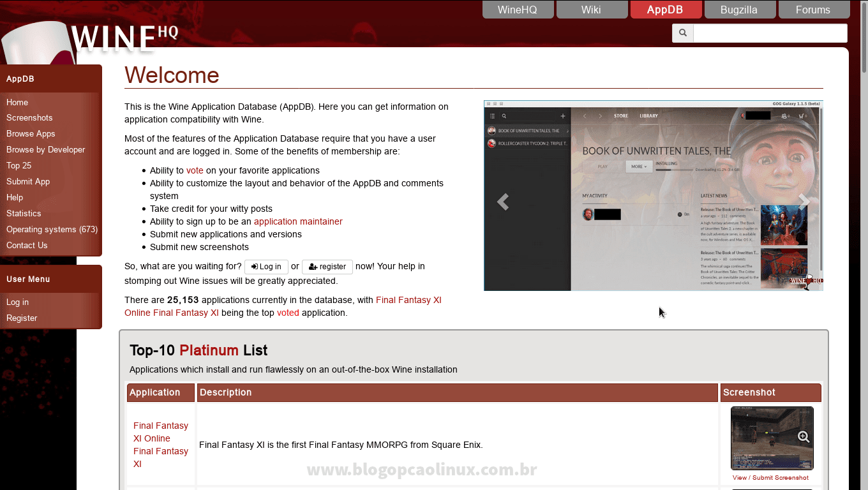The image size is (868, 490).
Task: Click the '25,153' applications count
Action: [183, 300]
